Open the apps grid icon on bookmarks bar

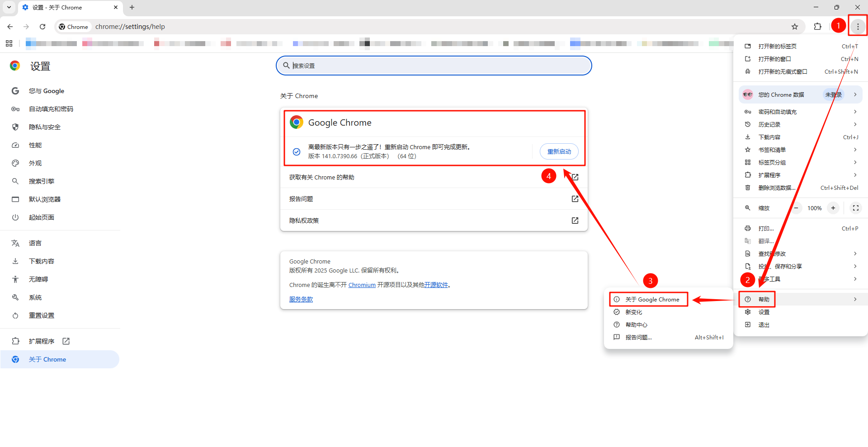(x=9, y=43)
